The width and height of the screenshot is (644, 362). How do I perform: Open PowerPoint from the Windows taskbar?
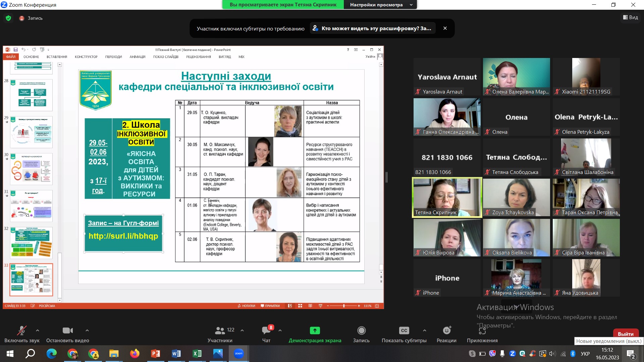[155, 354]
